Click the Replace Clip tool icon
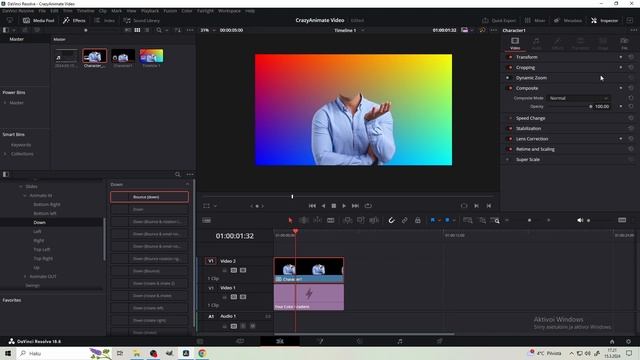This screenshot has width=640, height=360. pos(374,220)
